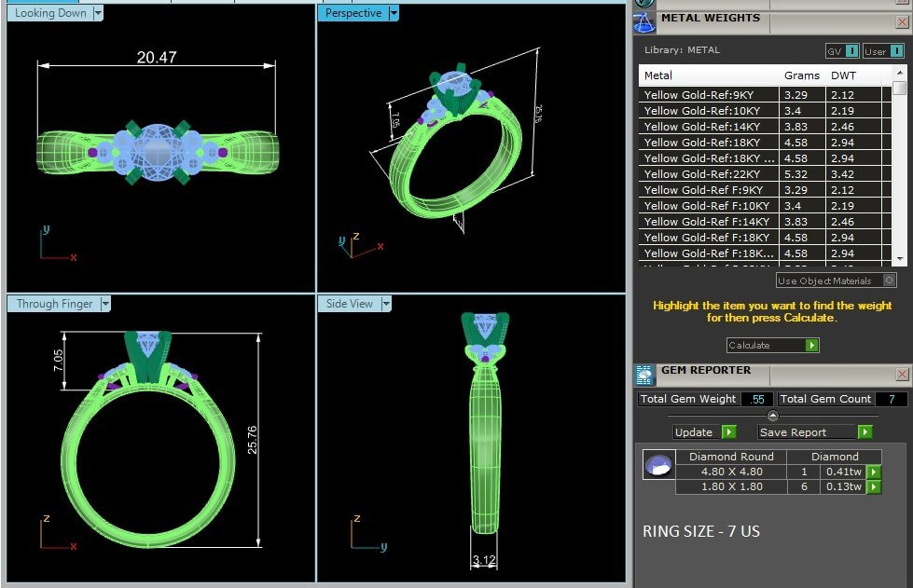Open the Side View viewport dropdown

[x=385, y=304]
